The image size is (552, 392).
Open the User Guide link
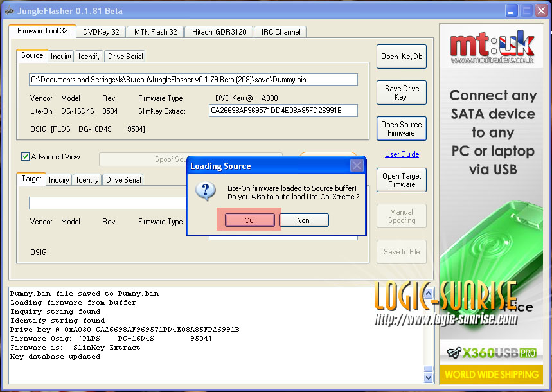pos(402,154)
